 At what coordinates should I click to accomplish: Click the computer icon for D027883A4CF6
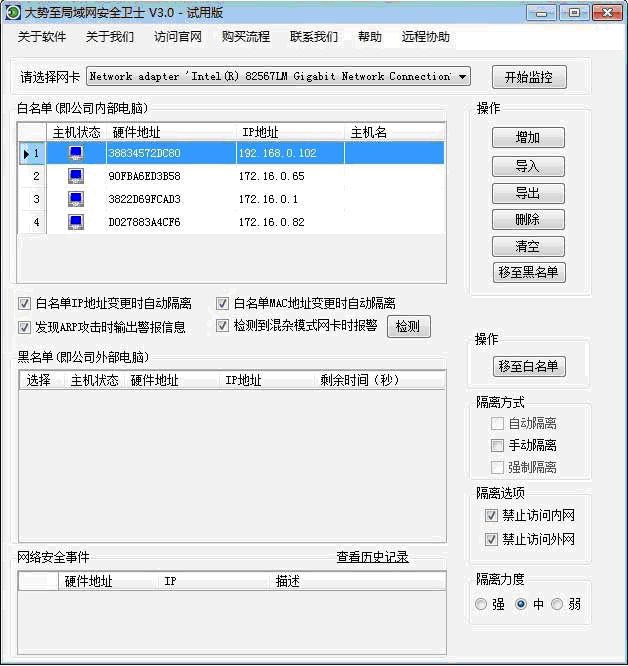point(76,222)
